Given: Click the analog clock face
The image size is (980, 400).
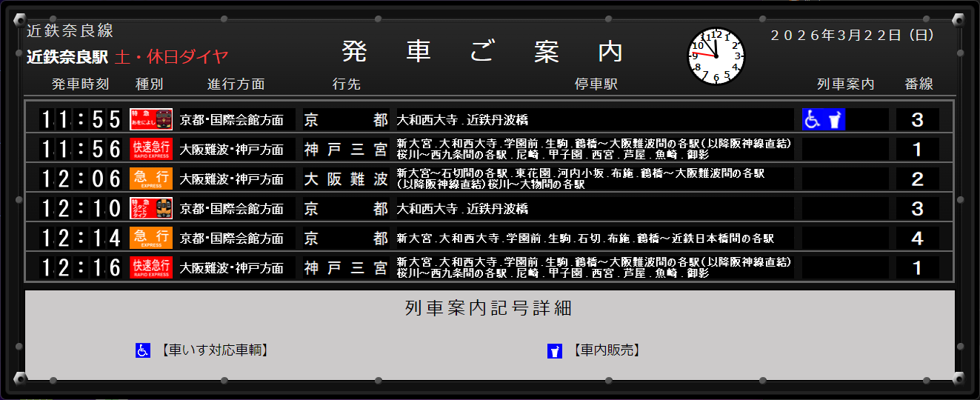Looking at the screenshot, I should [716, 56].
